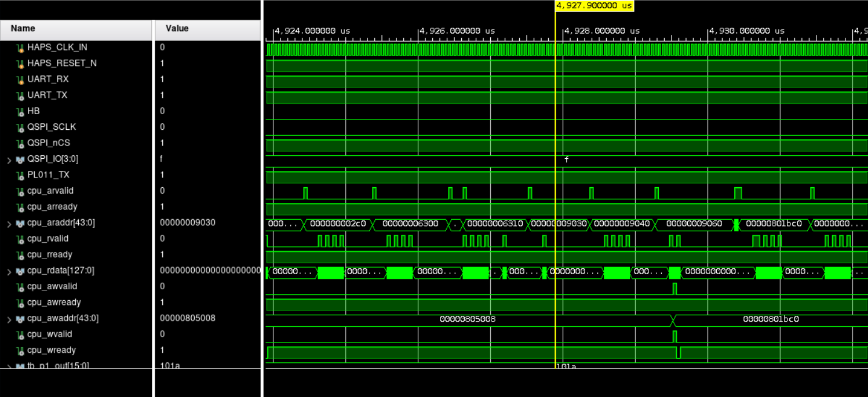868x397 pixels.
Task: Click the 4,924.000000 us ruler label
Action: click(312, 31)
